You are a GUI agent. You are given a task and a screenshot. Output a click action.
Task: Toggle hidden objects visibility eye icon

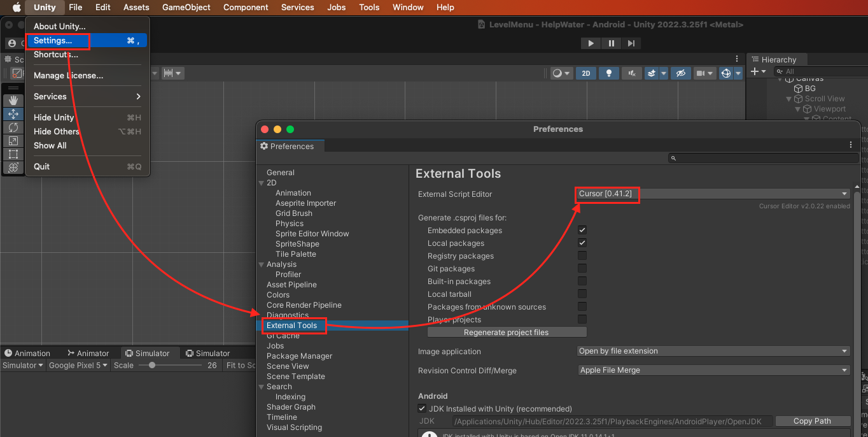(680, 73)
